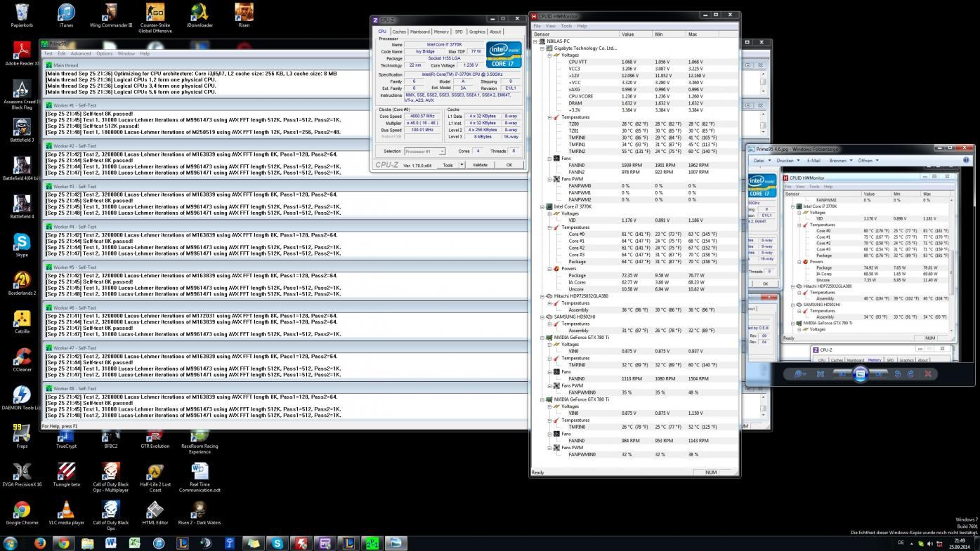Open HTML Editor desktop icon

point(155,512)
